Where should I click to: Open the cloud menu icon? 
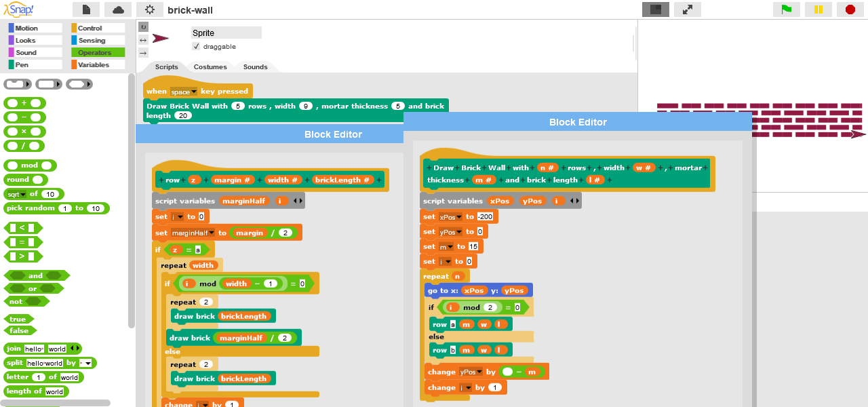(118, 9)
